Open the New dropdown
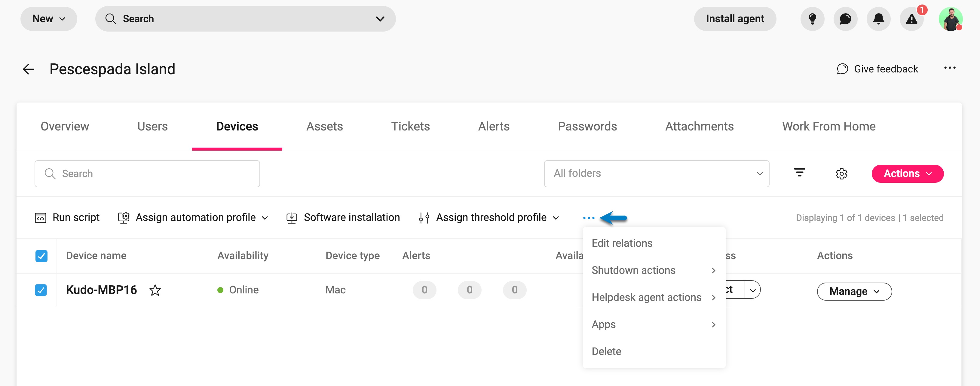Image resolution: width=980 pixels, height=386 pixels. pos(49,19)
